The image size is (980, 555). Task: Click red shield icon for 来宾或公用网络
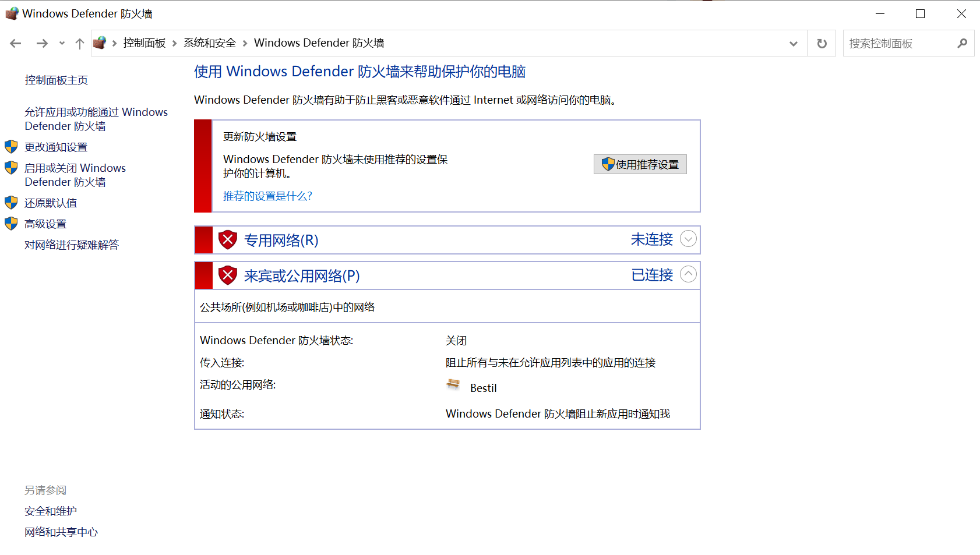pos(228,275)
